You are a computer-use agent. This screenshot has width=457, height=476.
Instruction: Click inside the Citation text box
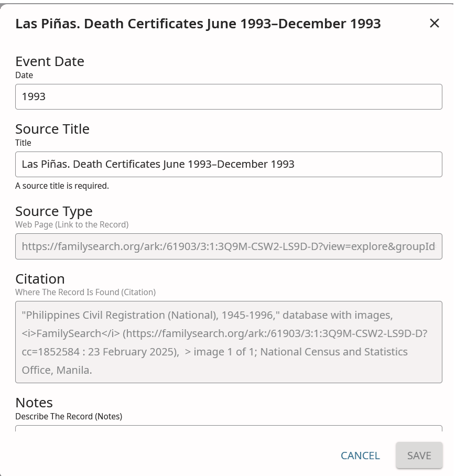point(229,342)
